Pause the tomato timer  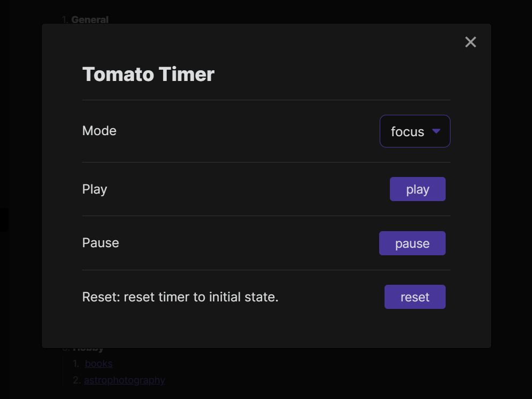(412, 243)
